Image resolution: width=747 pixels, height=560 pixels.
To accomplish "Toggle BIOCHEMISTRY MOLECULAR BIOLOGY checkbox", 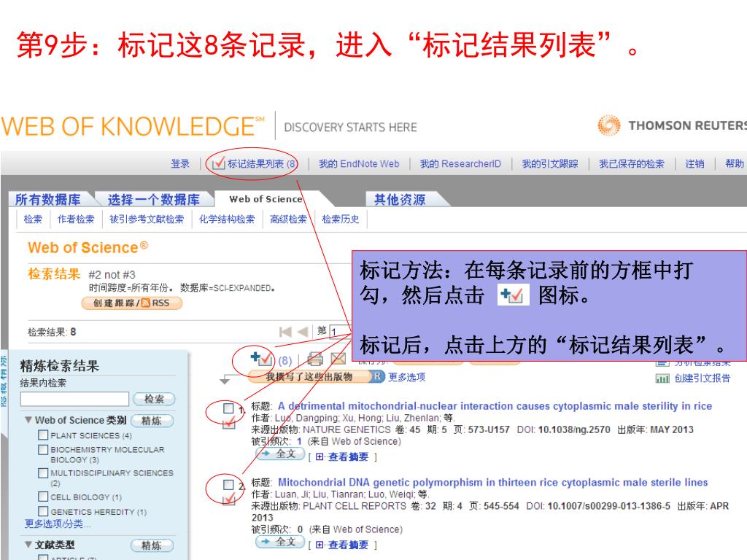I will point(43,449).
